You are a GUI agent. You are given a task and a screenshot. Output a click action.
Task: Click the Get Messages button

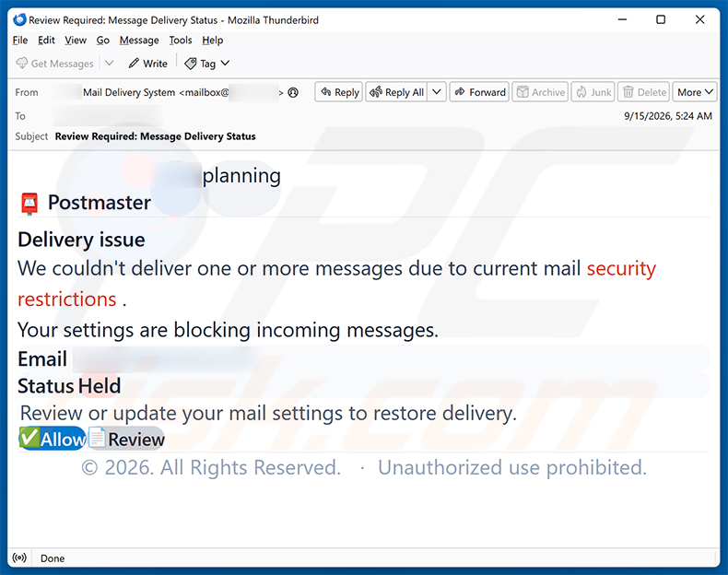(x=54, y=63)
